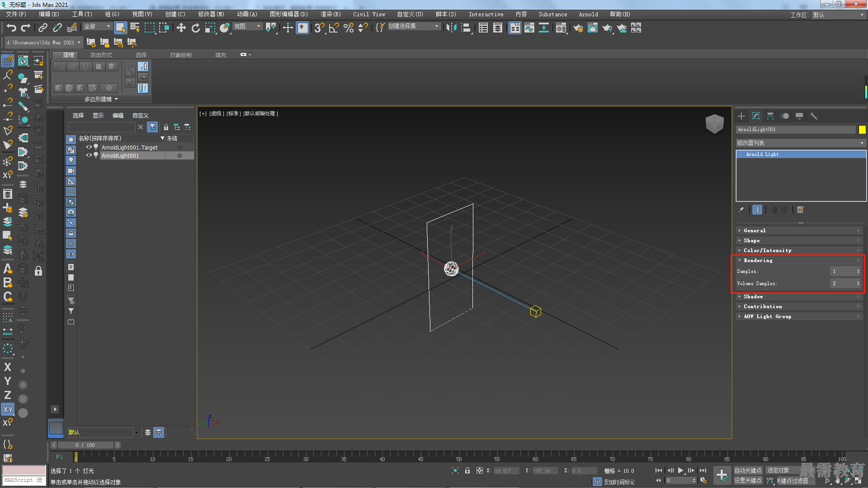The image size is (868, 488).
Task: Open the Curve Editor icon
Action: 529,28
